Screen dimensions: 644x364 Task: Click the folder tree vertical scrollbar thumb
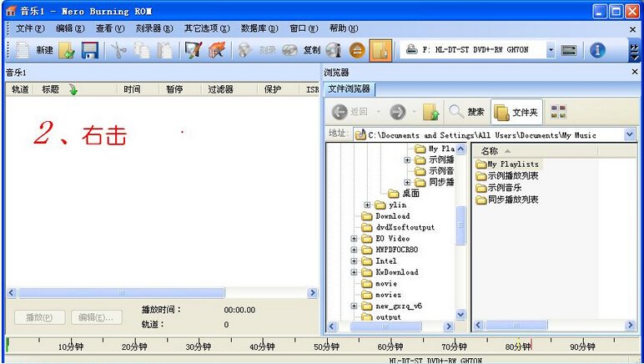460,225
